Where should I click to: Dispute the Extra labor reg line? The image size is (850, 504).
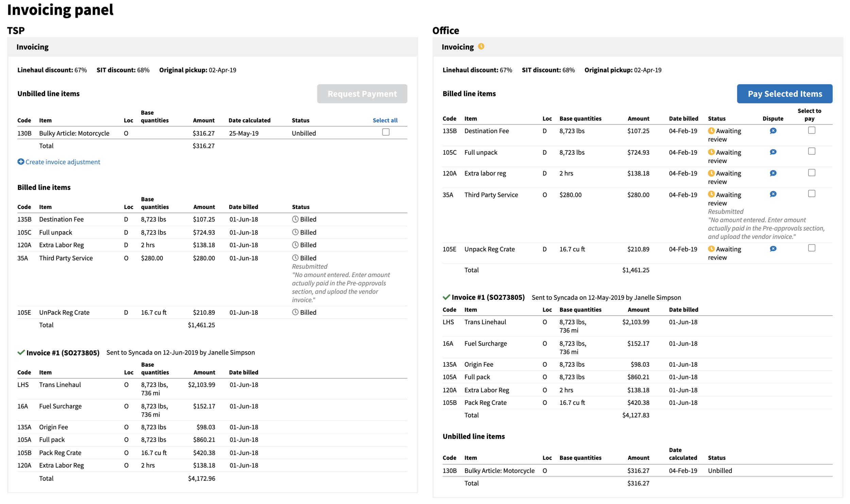click(x=773, y=173)
